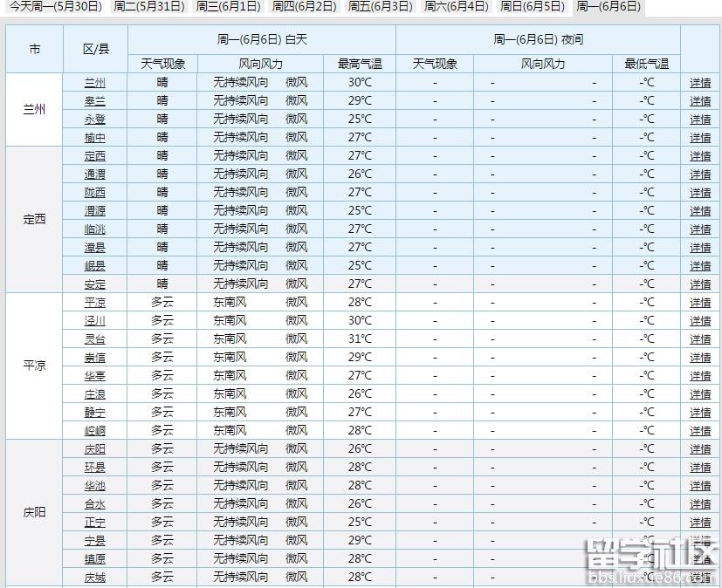
Task: Click the 永登 county link
Action: pyautogui.click(x=95, y=120)
